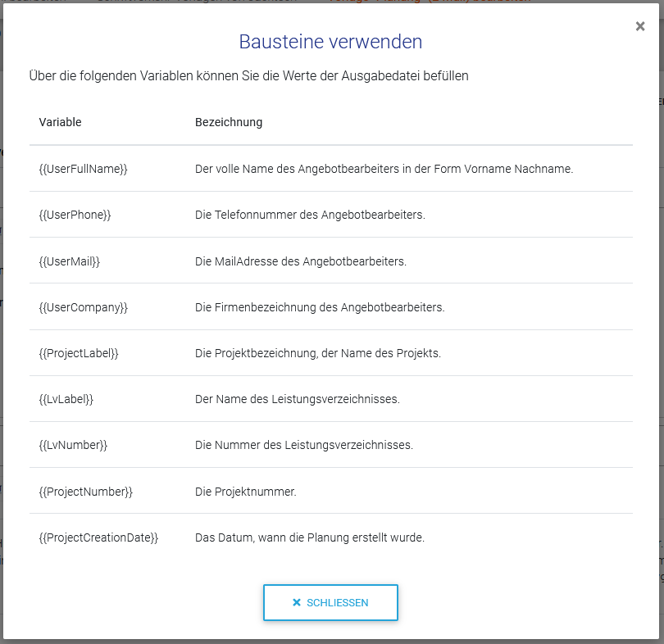
Task: Close the dialog with the top-right X
Action: tap(640, 26)
